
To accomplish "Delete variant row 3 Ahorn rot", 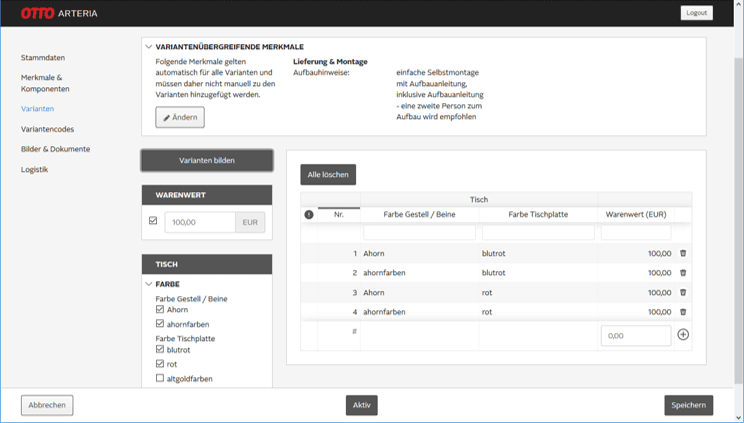I will [683, 292].
